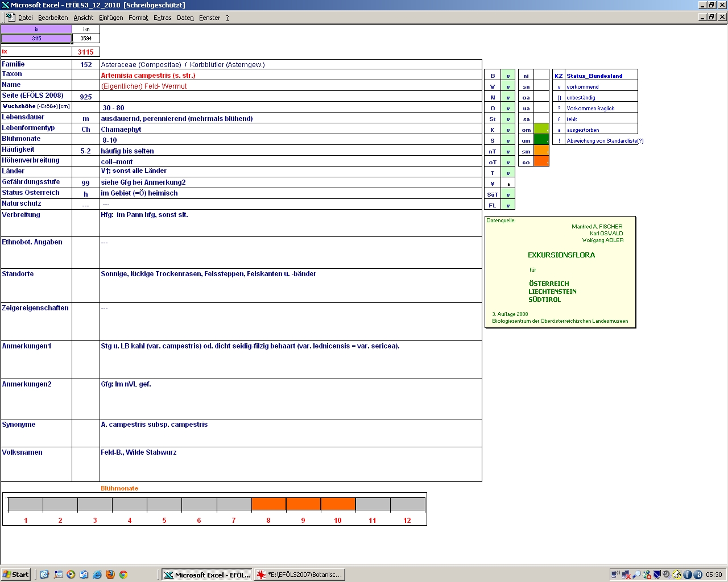
Task: Open the Einfügen menu
Action: tap(111, 18)
